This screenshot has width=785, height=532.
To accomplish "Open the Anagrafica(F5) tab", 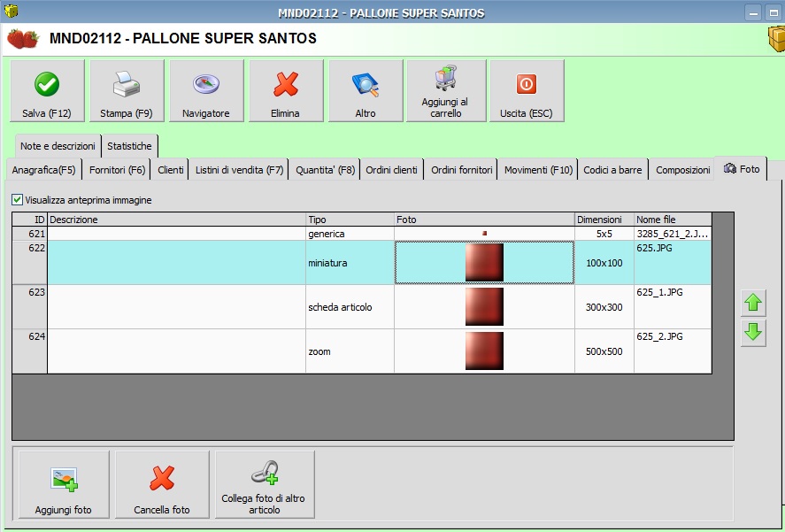I will 43,170.
